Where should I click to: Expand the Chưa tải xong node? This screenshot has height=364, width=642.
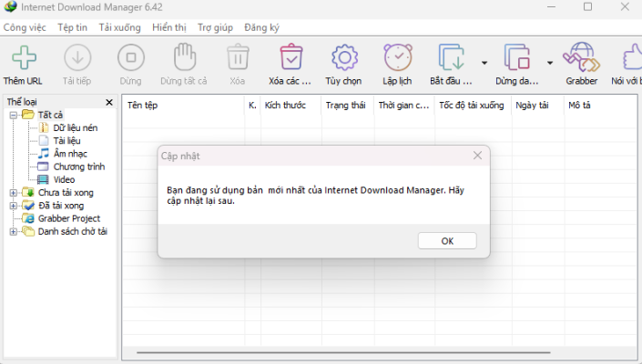[x=13, y=193]
